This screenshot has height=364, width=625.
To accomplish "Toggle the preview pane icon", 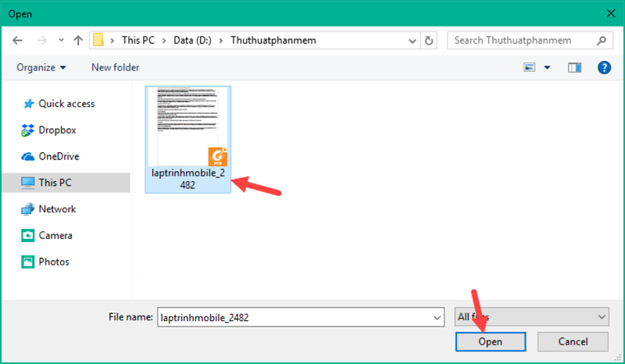I will tap(575, 68).
